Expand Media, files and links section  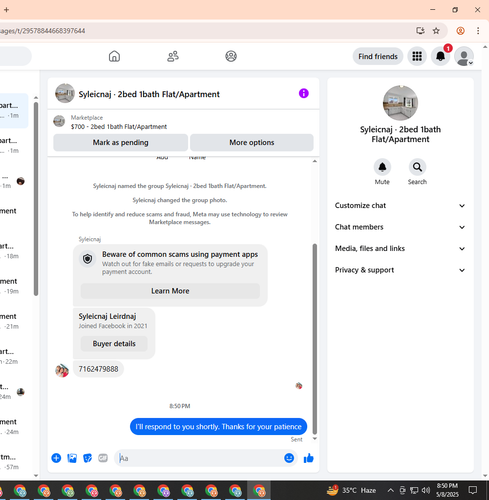(x=400, y=248)
